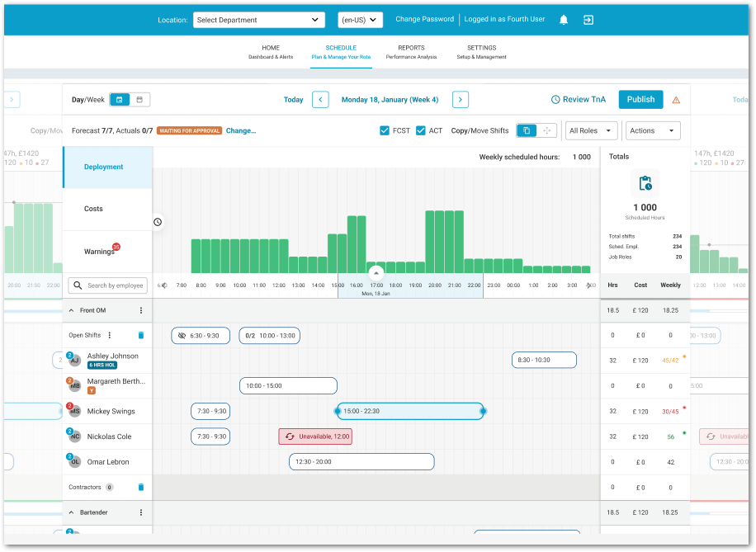Open the warning triangle next to Publish

(x=676, y=100)
